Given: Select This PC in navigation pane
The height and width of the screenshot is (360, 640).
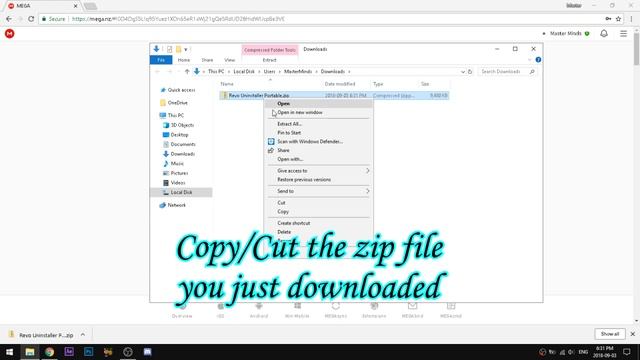Looking at the screenshot, I should [176, 116].
